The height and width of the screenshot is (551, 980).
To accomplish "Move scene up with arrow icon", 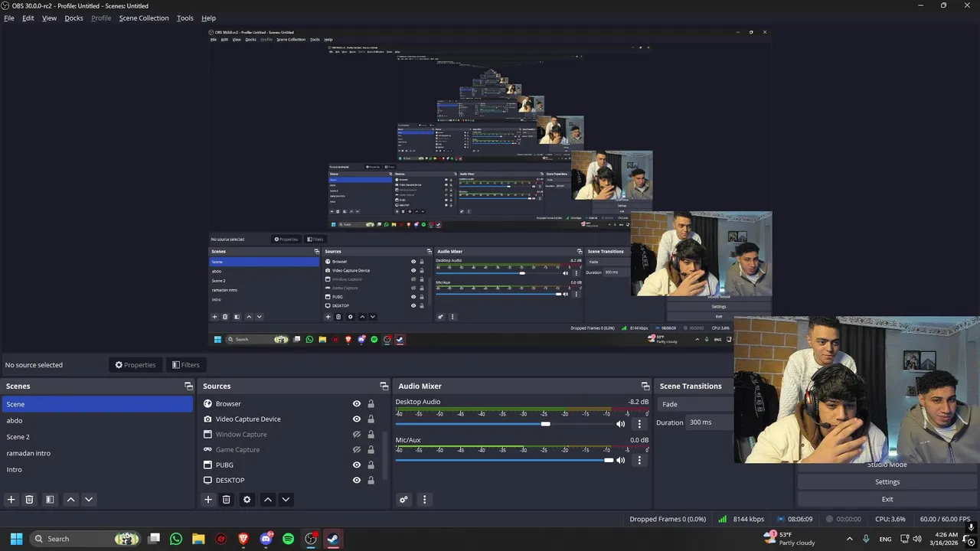I will (70, 500).
